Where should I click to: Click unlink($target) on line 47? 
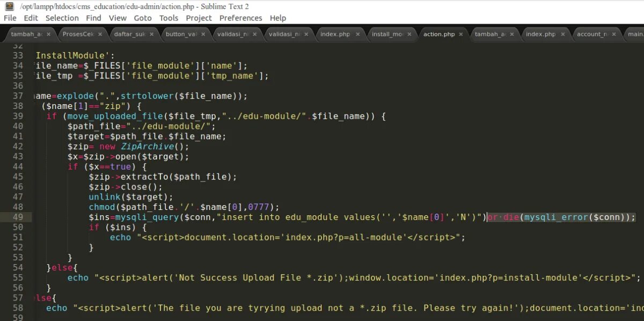pyautogui.click(x=130, y=197)
